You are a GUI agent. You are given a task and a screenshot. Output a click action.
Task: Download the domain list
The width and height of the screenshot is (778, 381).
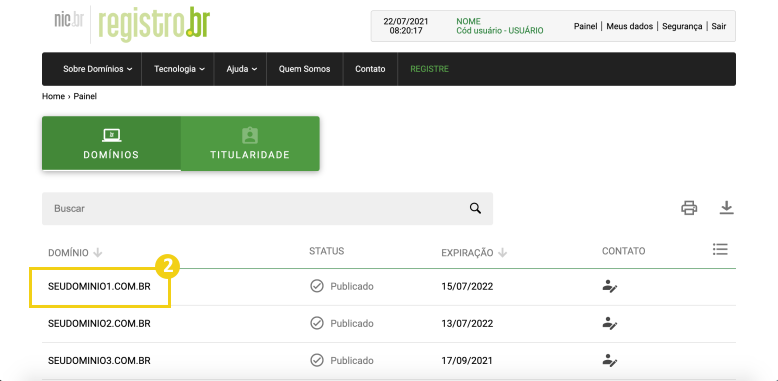(726, 208)
